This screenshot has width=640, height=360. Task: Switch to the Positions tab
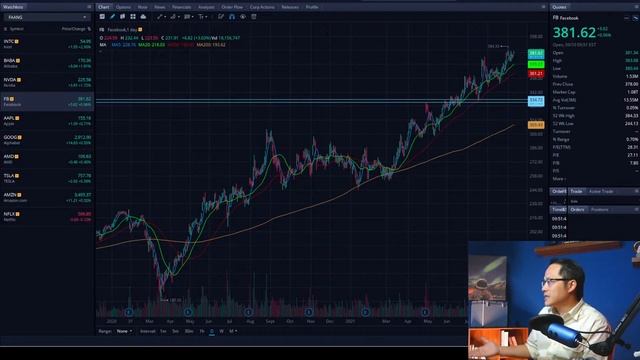[x=600, y=209]
